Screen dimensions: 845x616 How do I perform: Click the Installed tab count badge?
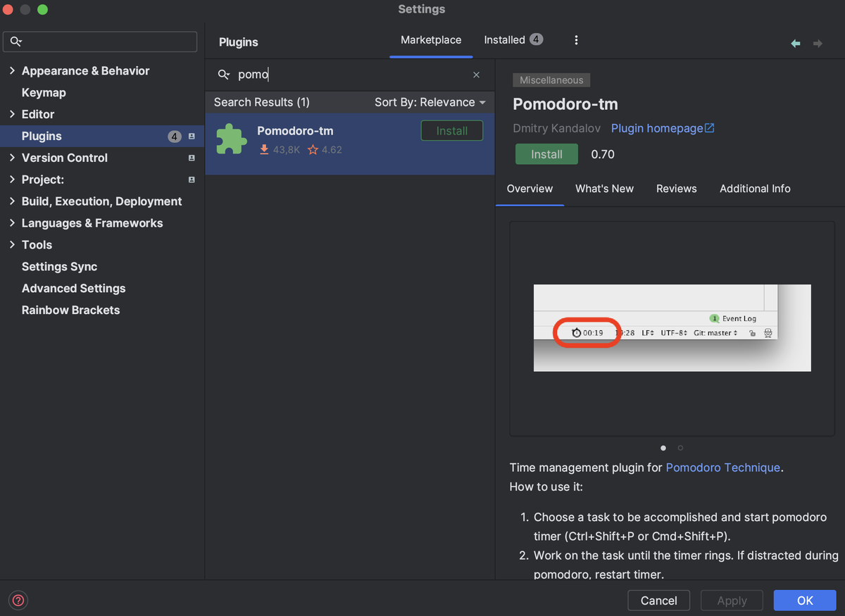coord(536,39)
